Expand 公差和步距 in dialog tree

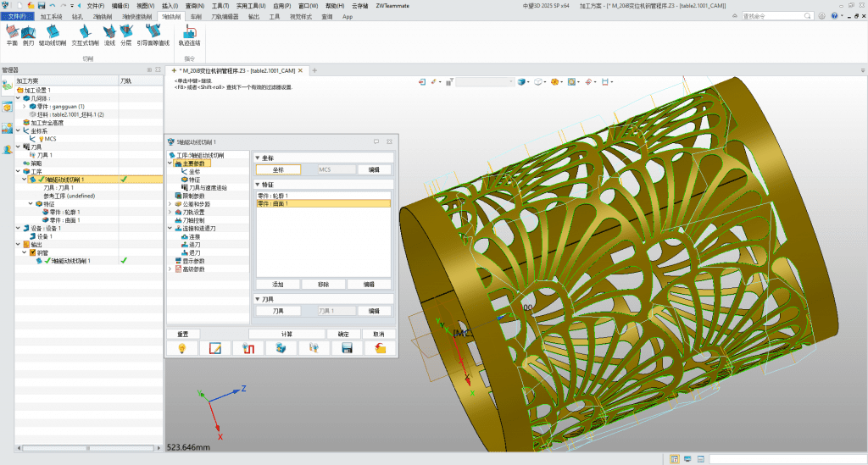(170, 204)
